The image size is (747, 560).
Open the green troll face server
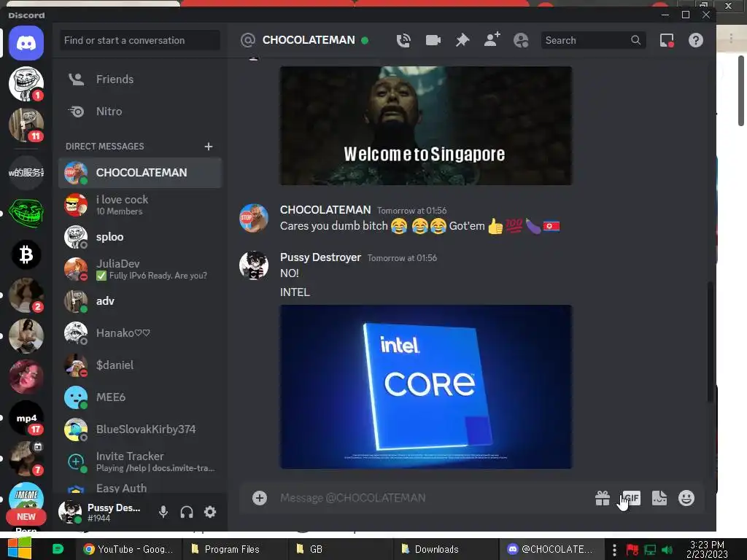26,213
